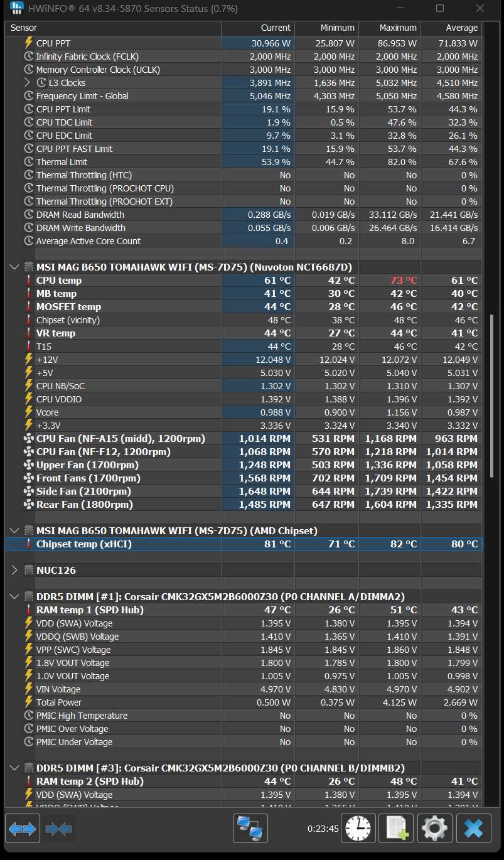
Task: Click the thermometer icon beside Chipset temp (xHCI)
Action: pos(28,544)
